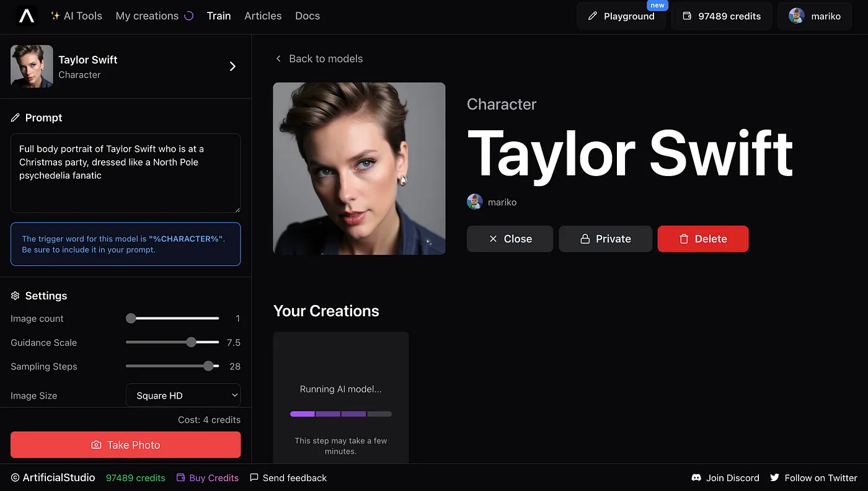The image size is (868, 491).
Task: Click the green 97489 credits footer text
Action: click(x=136, y=478)
